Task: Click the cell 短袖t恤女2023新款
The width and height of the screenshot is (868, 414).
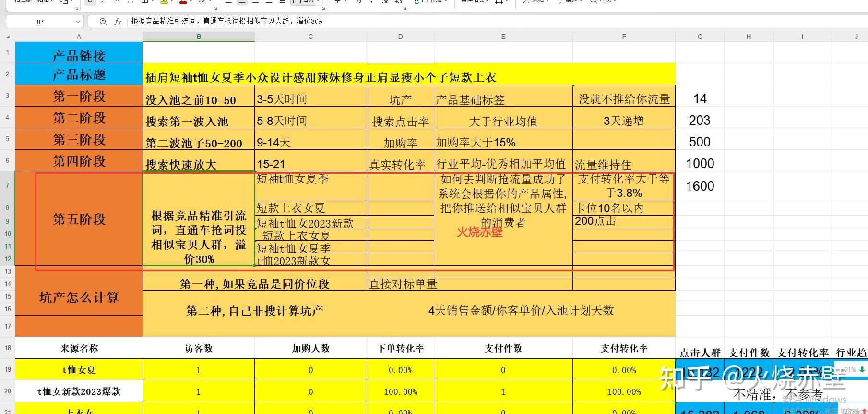Action: 310,221
